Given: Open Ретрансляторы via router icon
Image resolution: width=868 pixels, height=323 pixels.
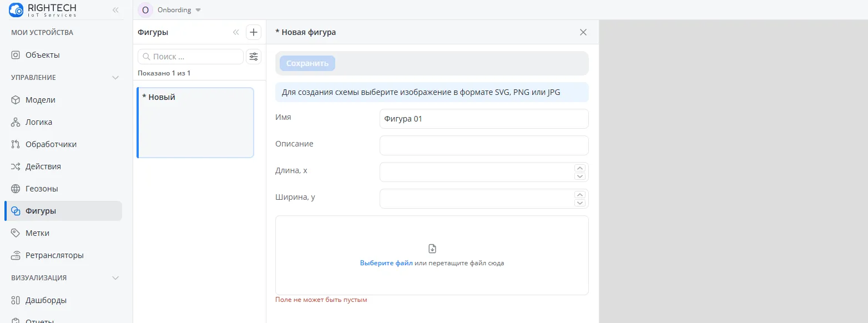Looking at the screenshot, I should coord(16,256).
